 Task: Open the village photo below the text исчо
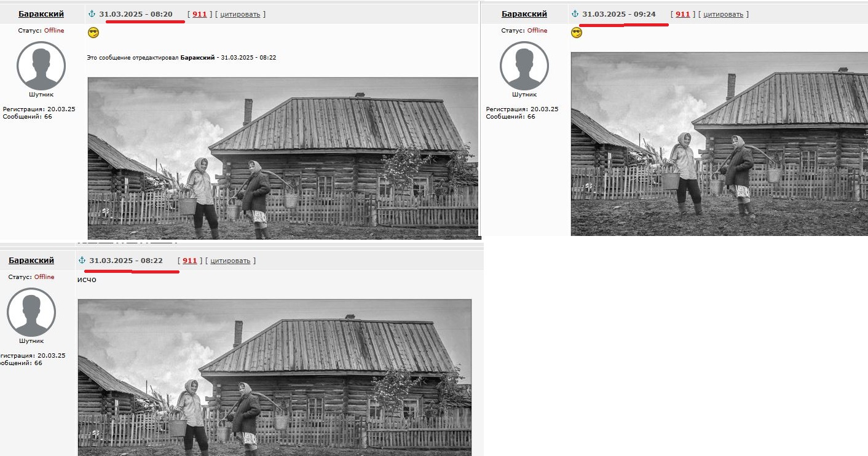tap(274, 377)
